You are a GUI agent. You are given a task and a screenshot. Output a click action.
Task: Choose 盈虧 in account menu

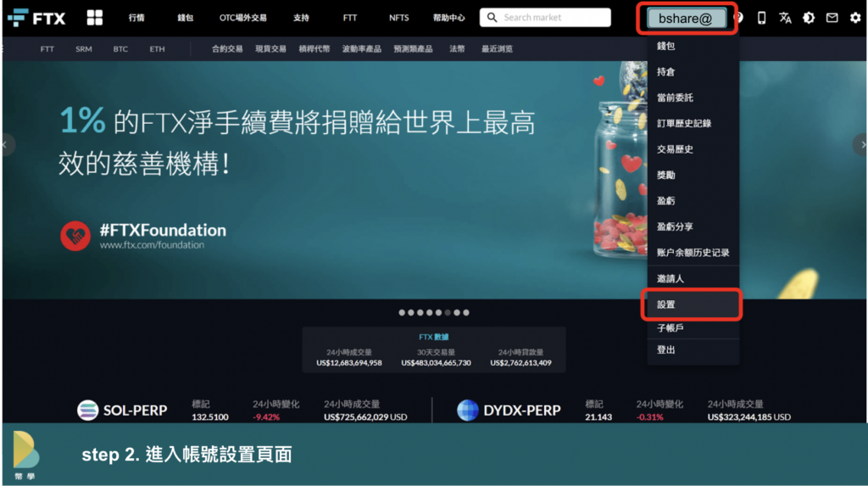click(x=693, y=201)
